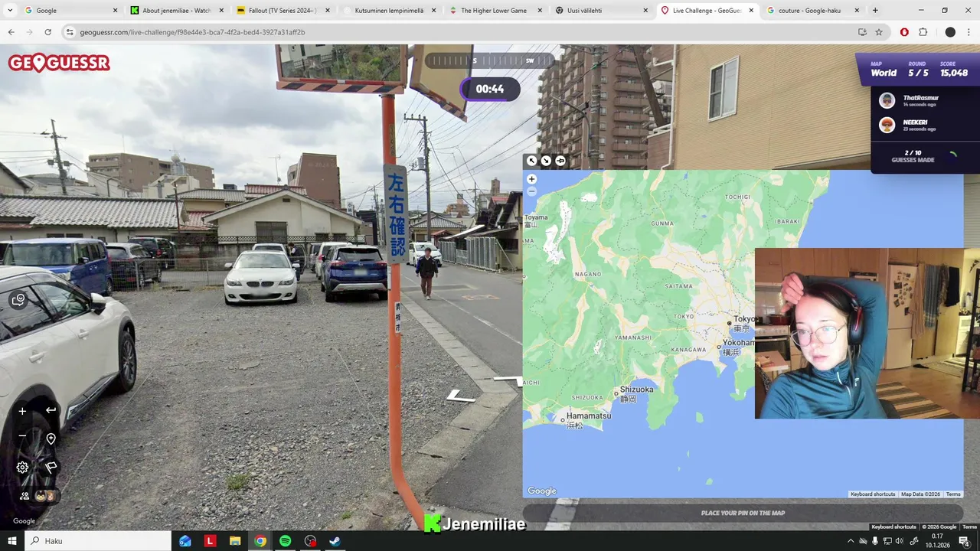Click the compass heading bar
The width and height of the screenshot is (980, 551).
[x=489, y=60]
